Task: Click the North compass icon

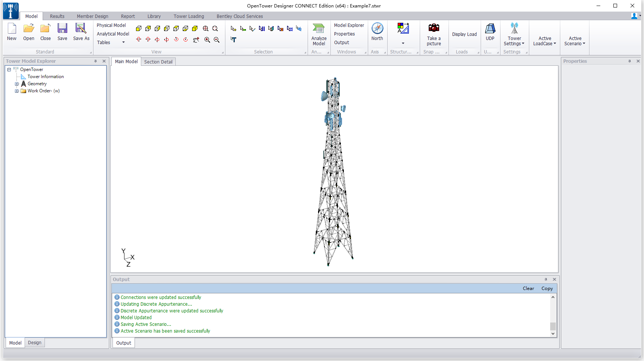Action: [x=377, y=28]
